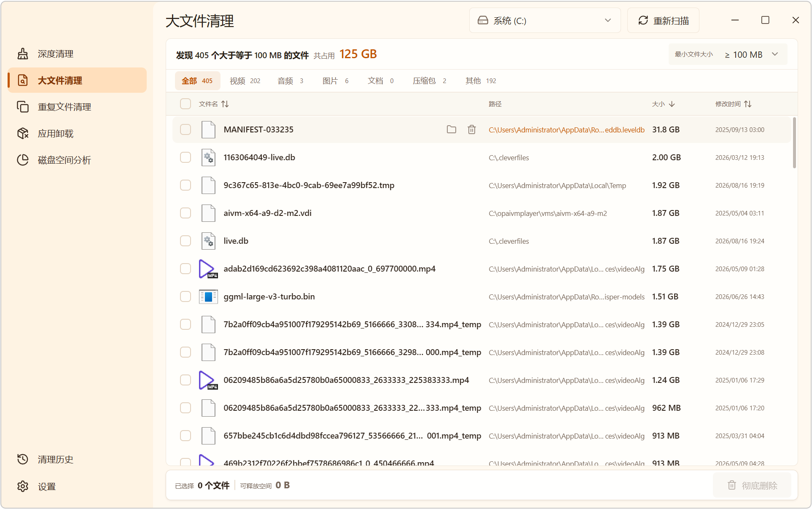
Task: Check the adab2d169cd mp4 file checkbox
Action: point(186,269)
